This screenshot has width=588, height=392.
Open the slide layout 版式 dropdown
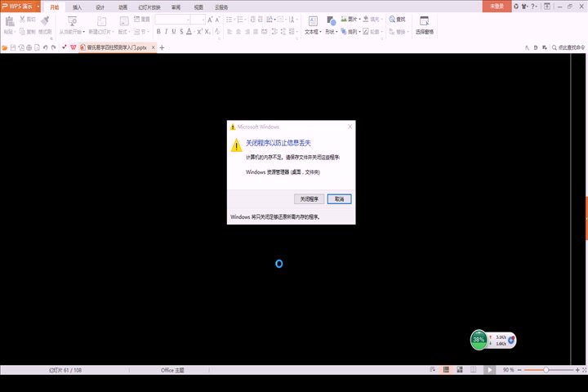(124, 32)
